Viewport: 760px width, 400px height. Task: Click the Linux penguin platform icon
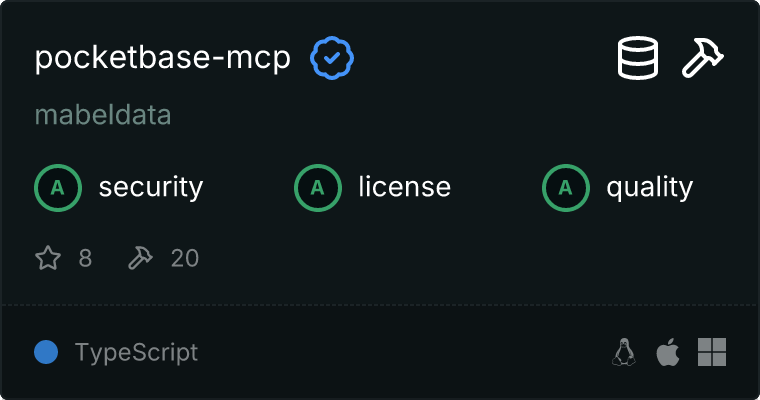pos(624,352)
